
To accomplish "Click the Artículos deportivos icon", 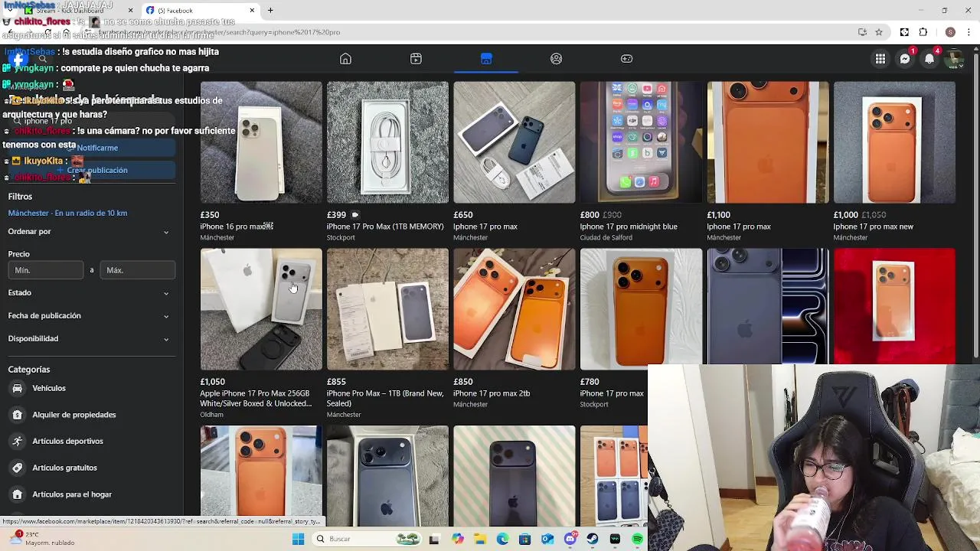I will click(x=17, y=441).
